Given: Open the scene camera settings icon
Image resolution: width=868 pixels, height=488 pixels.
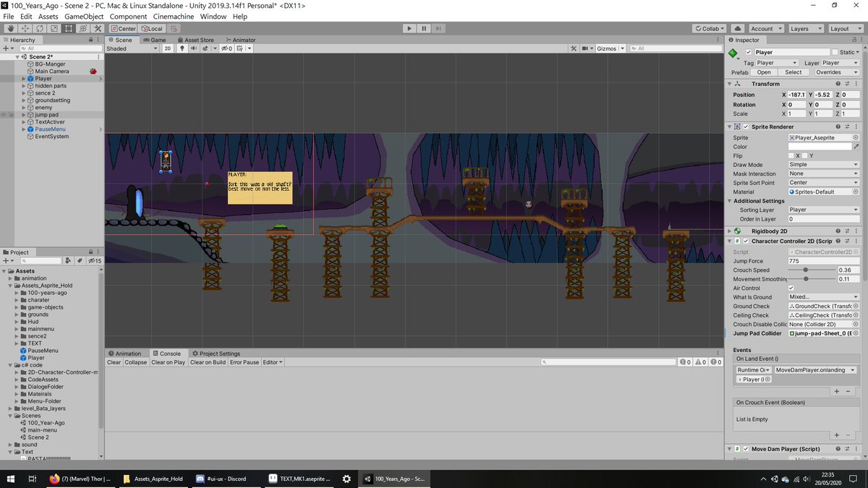Looking at the screenshot, I should pos(587,48).
